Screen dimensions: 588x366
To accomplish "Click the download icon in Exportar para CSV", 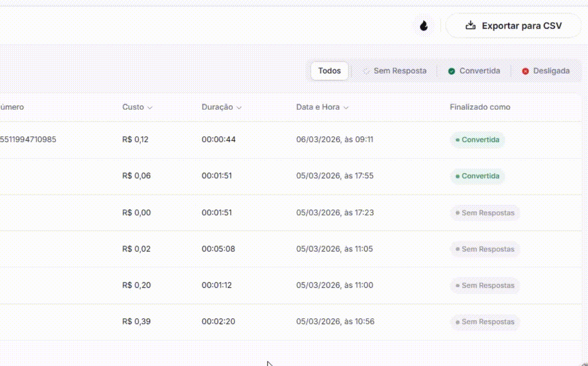I will click(471, 25).
